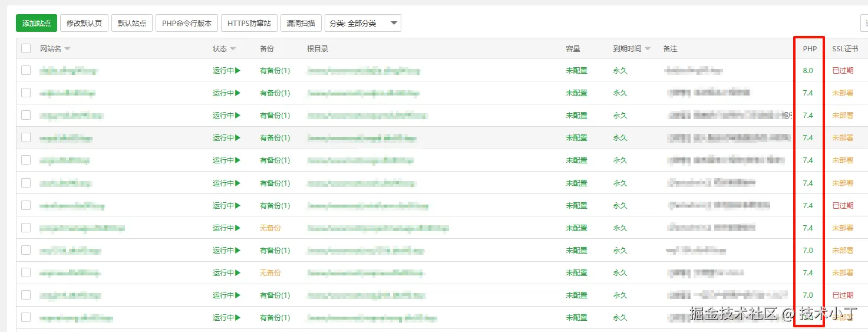Click the 备注 column header
Viewport: 868px width, 332px height.
[x=670, y=49]
